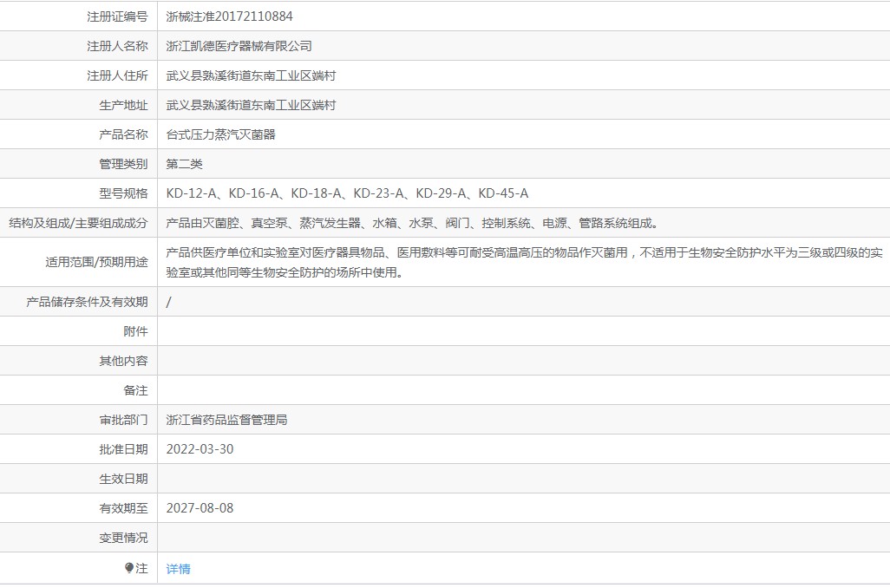Image resolution: width=890 pixels, height=588 pixels.
Task: Select product name 台式压力蒸汽灭菌器
Action: pyautogui.click(x=221, y=134)
